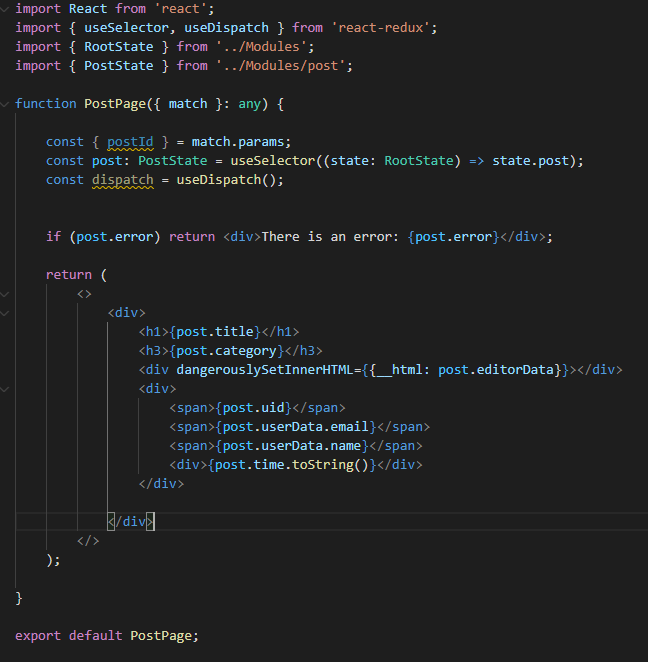Collapse the PostPage function fold chevron
Image resolution: width=648 pixels, height=662 pixels.
pos(5,104)
